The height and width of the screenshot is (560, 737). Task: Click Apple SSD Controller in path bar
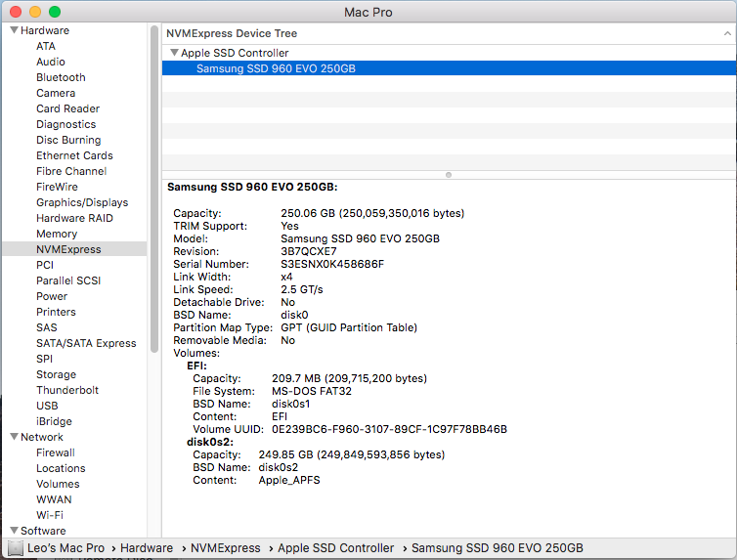(335, 548)
